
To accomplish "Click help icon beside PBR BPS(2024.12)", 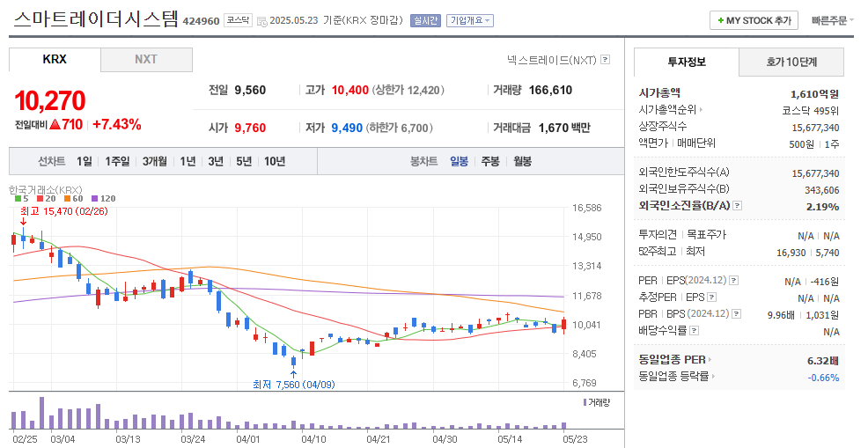I will [736, 314].
